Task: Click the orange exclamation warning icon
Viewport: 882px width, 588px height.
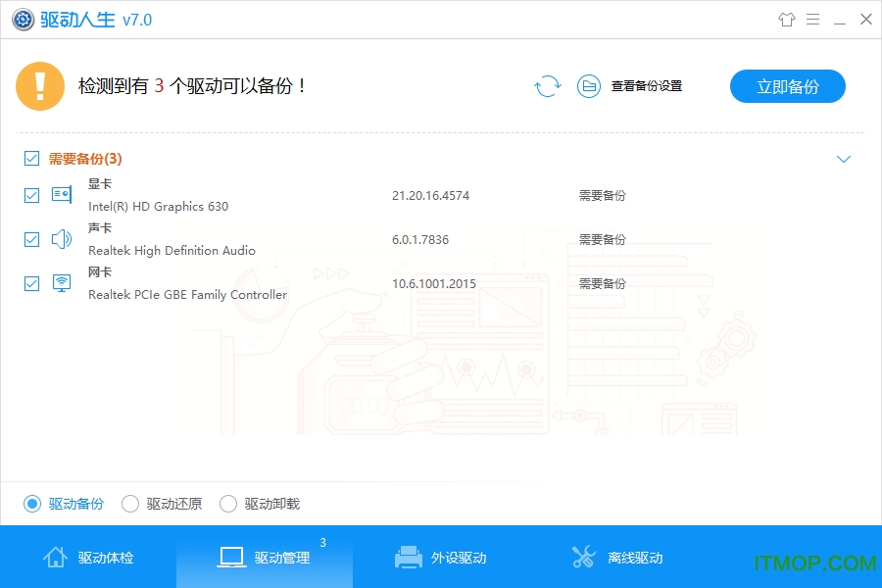Action: coord(40,86)
